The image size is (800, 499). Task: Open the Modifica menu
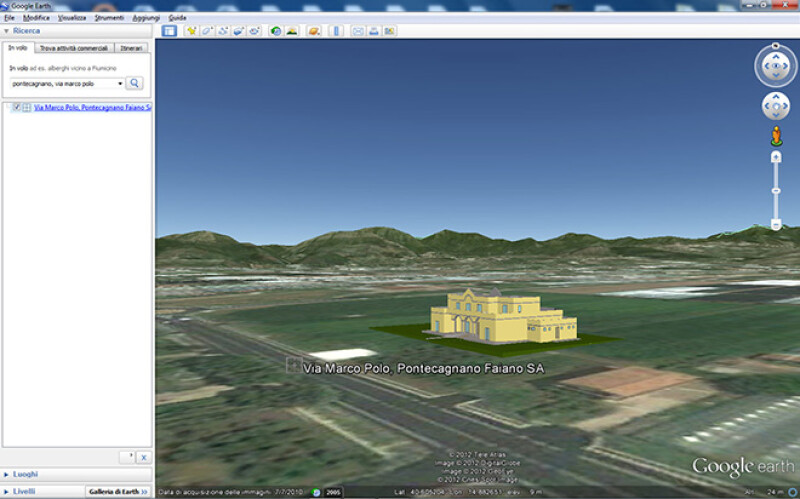tap(36, 18)
